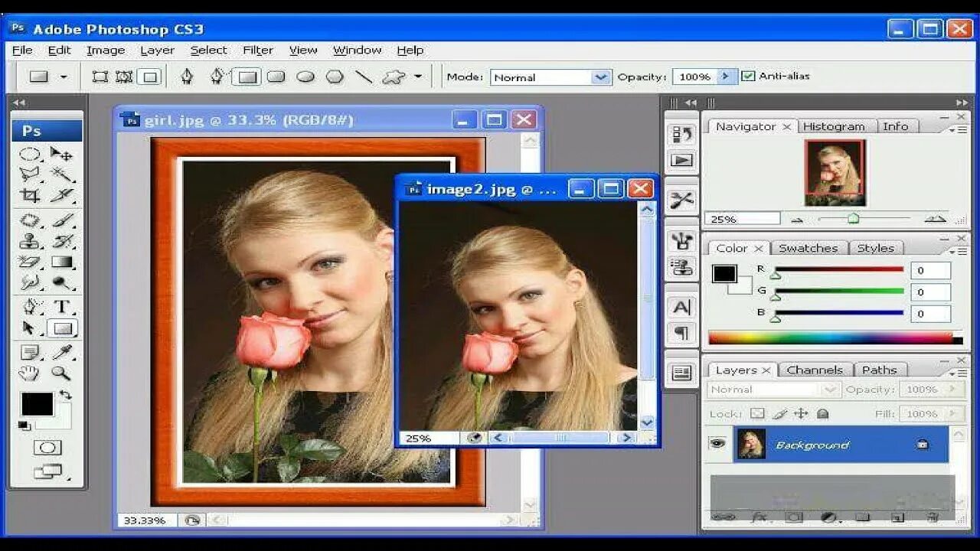Open the geometry options arrow after Custom Shape
The image size is (980, 551).
click(418, 77)
